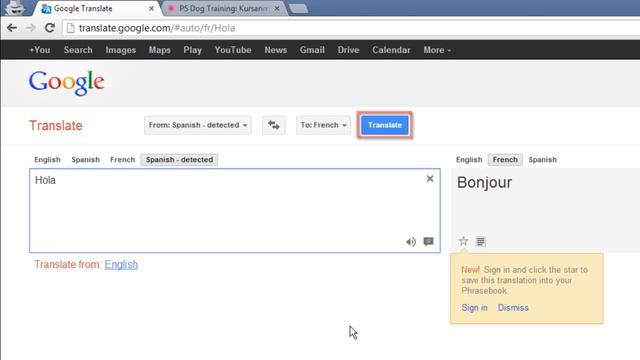The height and width of the screenshot is (360, 640).
Task: Click the English link under Translate from
Action: 121,264
